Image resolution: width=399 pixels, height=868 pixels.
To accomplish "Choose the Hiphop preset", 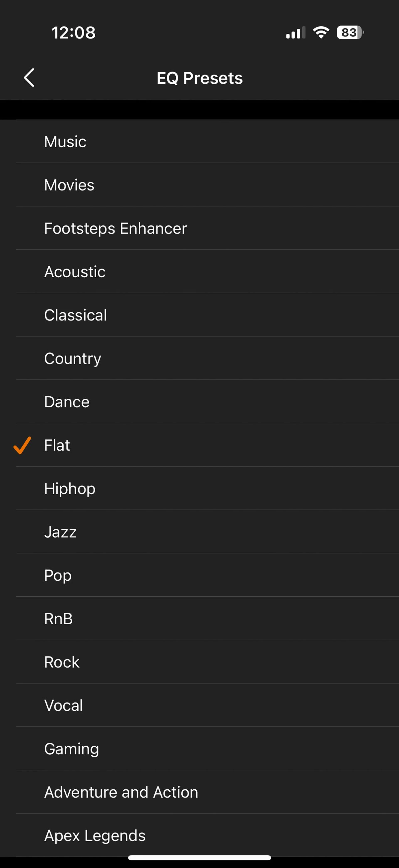I will coord(70,488).
